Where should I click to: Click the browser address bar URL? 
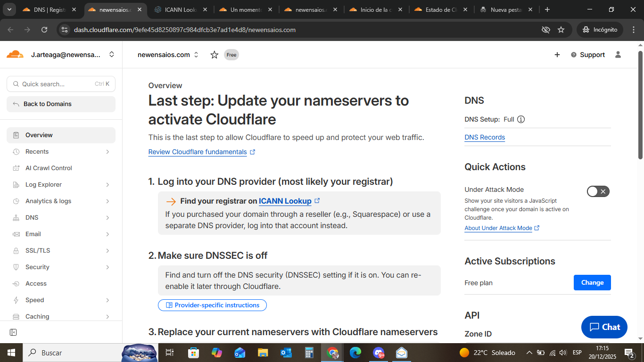click(185, 30)
